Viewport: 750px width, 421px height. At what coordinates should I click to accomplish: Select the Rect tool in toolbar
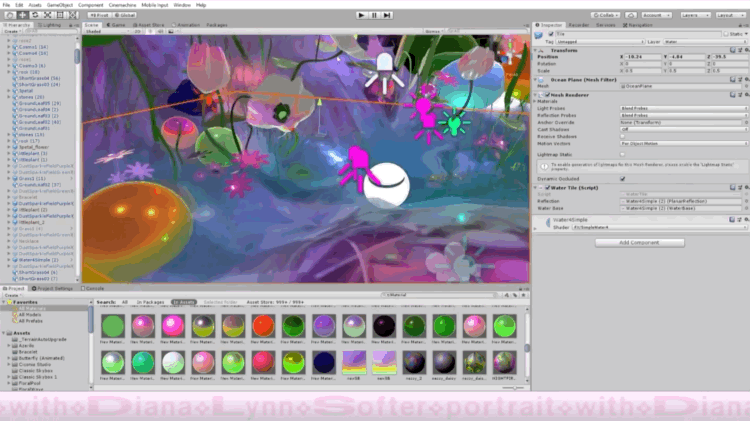pos(60,15)
